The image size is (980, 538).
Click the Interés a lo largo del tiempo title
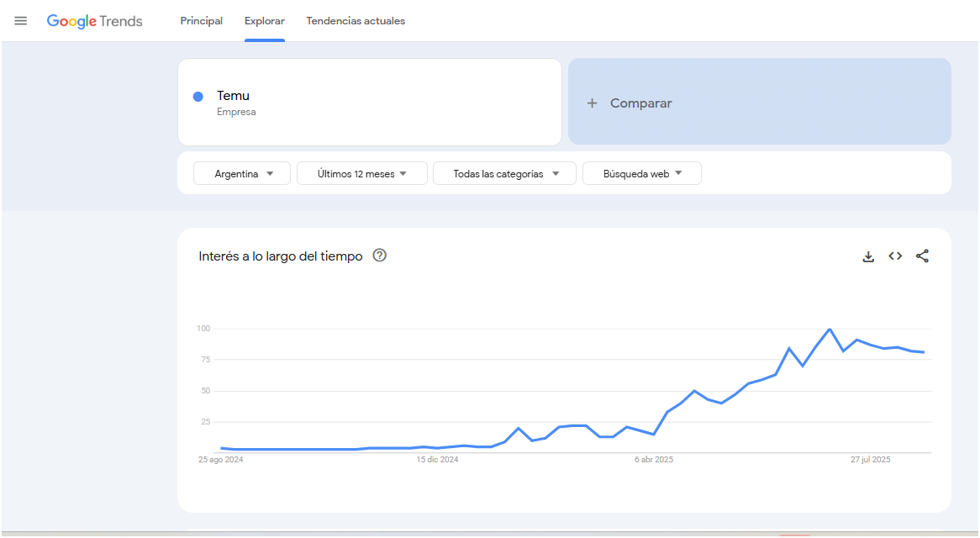[x=281, y=256]
